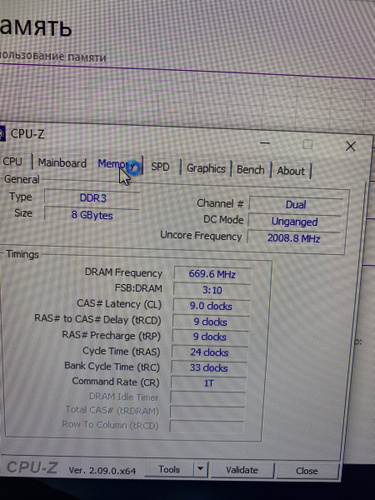375x500 pixels.
Task: Click the Close button at bottom
Action: [x=307, y=471]
